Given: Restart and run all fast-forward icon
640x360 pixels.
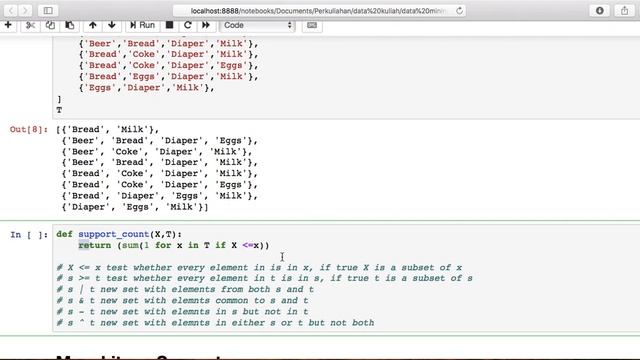Looking at the screenshot, I should click(x=206, y=25).
